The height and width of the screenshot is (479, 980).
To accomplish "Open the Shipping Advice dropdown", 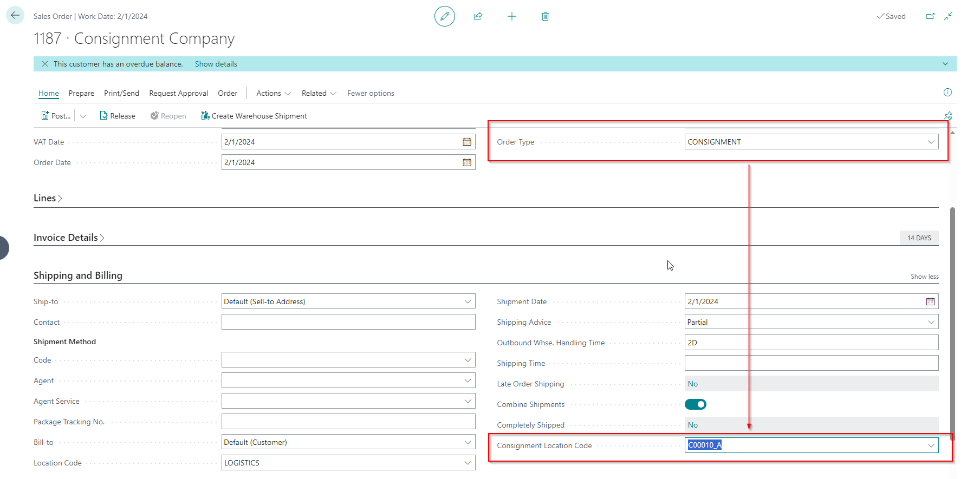I will click(x=931, y=322).
